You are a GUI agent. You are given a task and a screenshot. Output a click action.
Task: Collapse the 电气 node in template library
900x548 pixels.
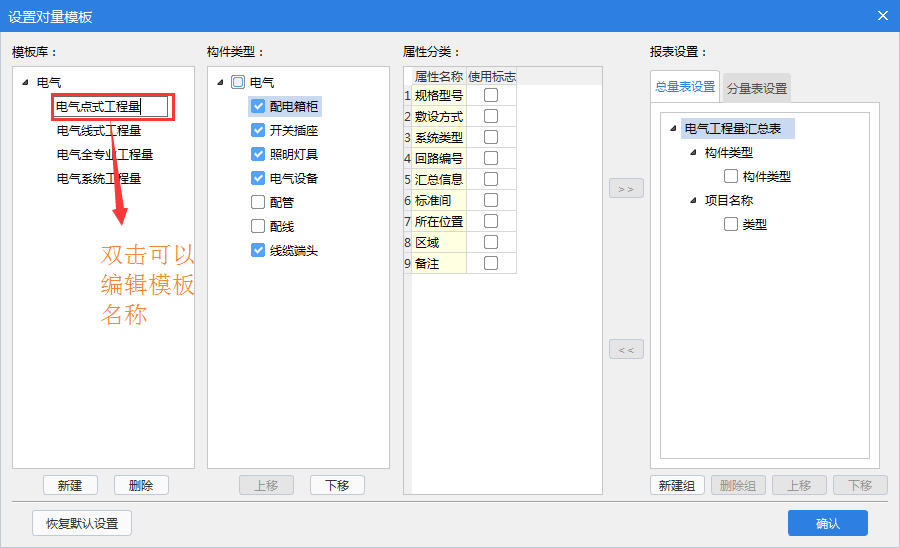pyautogui.click(x=24, y=83)
